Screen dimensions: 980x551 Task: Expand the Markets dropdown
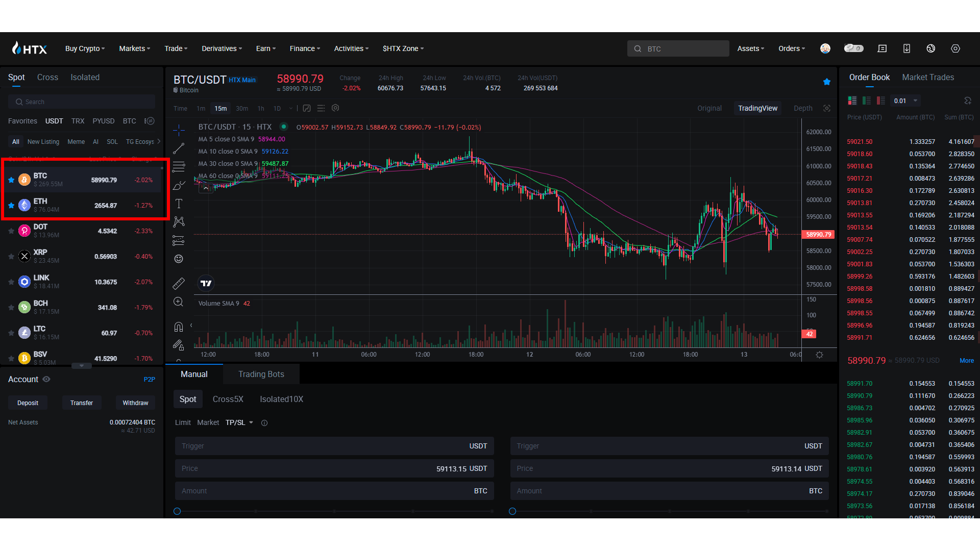[135, 48]
